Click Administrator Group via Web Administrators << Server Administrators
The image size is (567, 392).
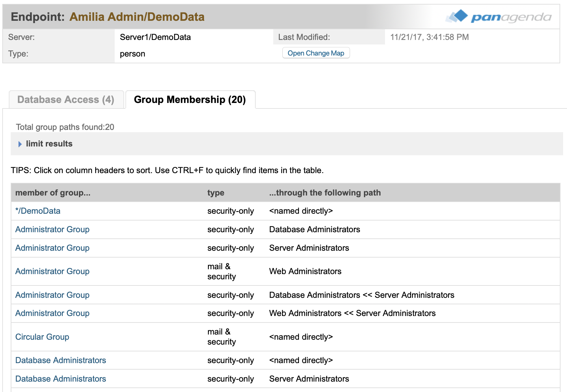pos(52,313)
